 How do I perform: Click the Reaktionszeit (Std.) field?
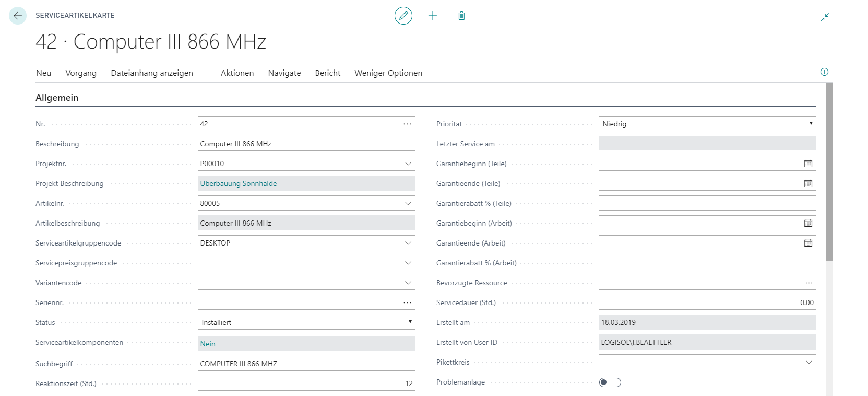pyautogui.click(x=306, y=383)
